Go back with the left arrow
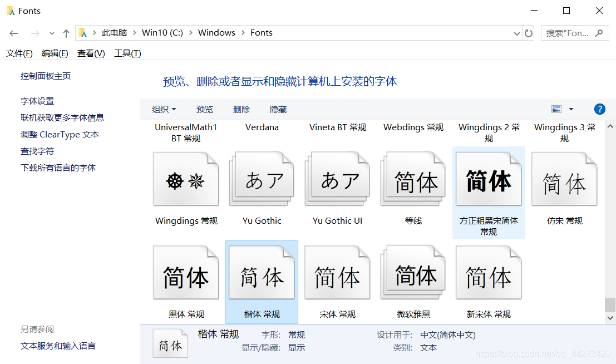This screenshot has width=616, height=364. 14,33
